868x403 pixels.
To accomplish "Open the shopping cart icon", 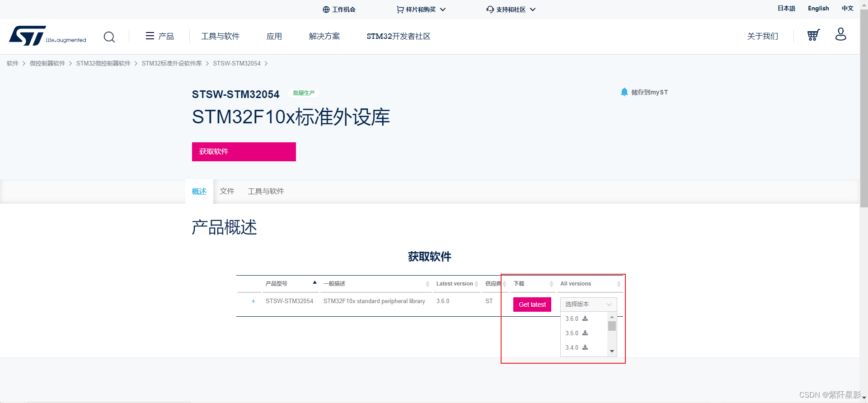I will [x=813, y=35].
